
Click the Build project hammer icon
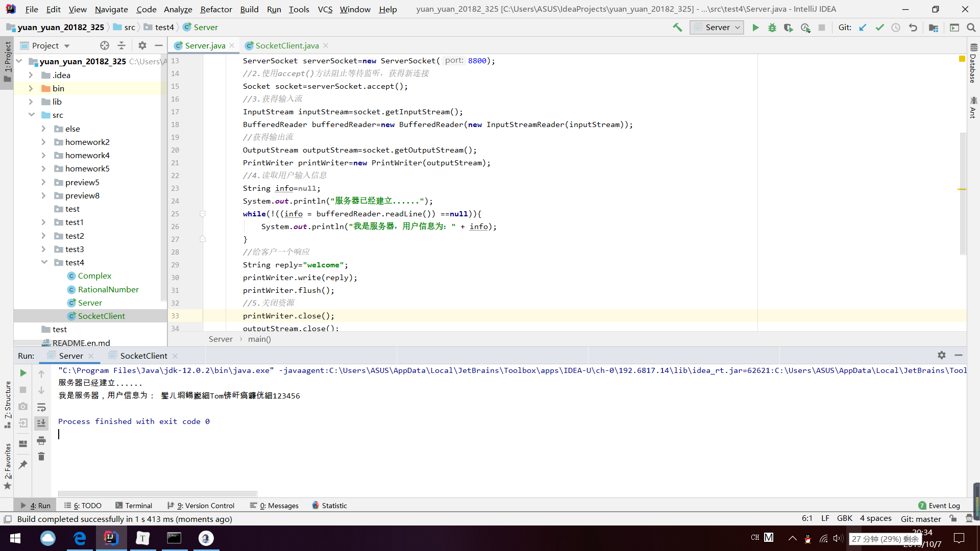(677, 28)
